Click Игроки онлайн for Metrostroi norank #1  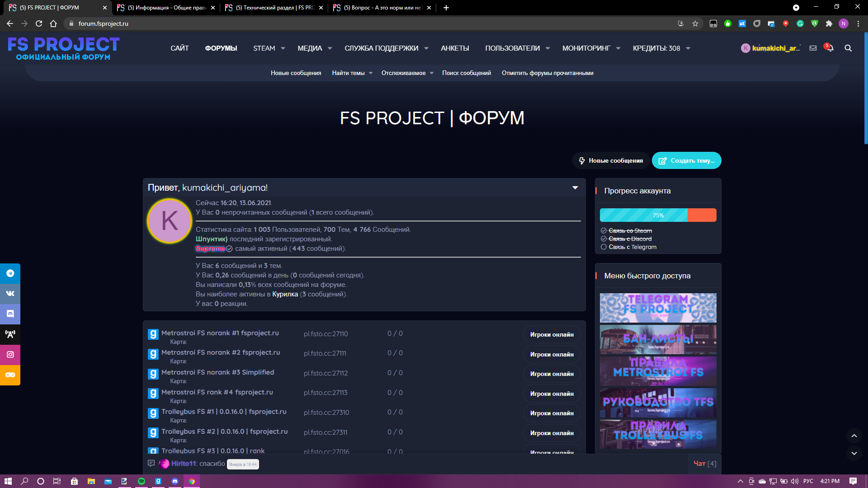(x=552, y=335)
